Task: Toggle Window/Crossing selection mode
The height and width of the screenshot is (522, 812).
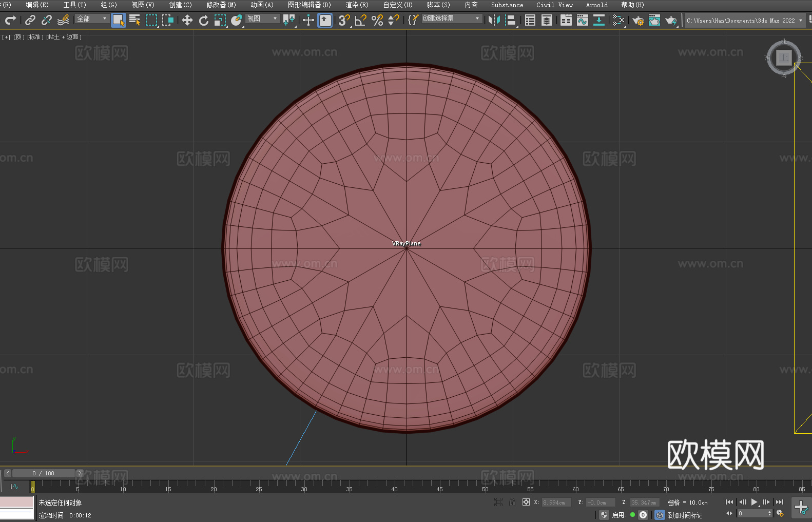Action: [x=168, y=20]
